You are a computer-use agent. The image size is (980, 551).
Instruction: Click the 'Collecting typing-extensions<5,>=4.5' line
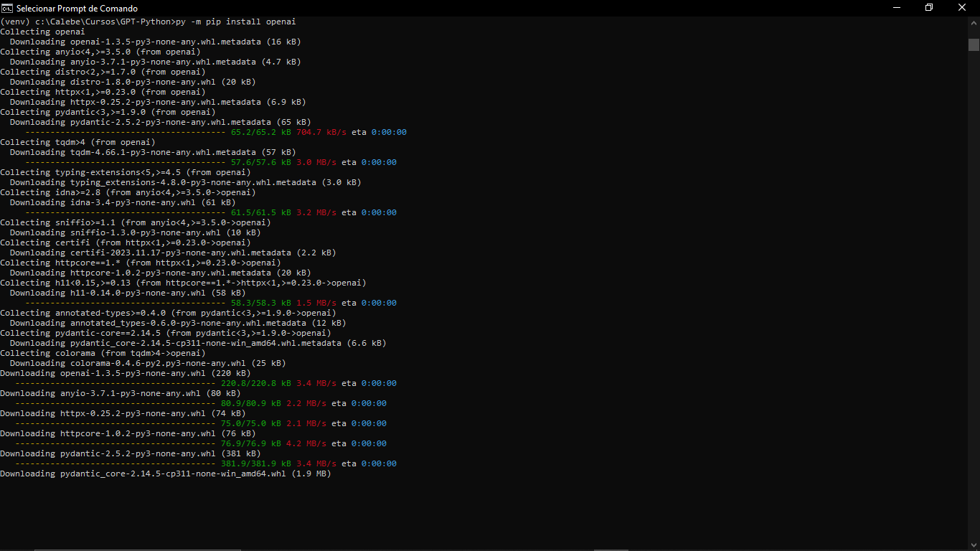coord(126,172)
